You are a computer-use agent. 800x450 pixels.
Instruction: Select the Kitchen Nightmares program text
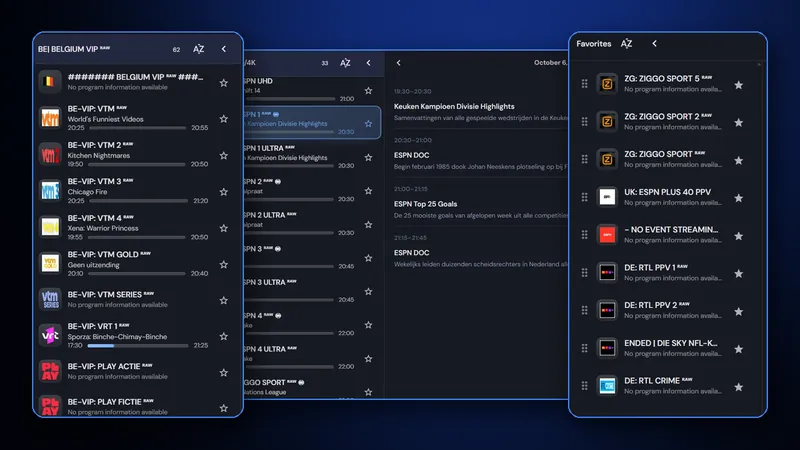[99, 156]
